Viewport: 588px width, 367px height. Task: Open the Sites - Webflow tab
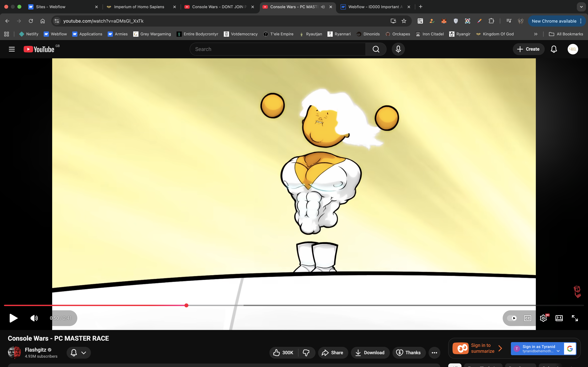point(51,7)
